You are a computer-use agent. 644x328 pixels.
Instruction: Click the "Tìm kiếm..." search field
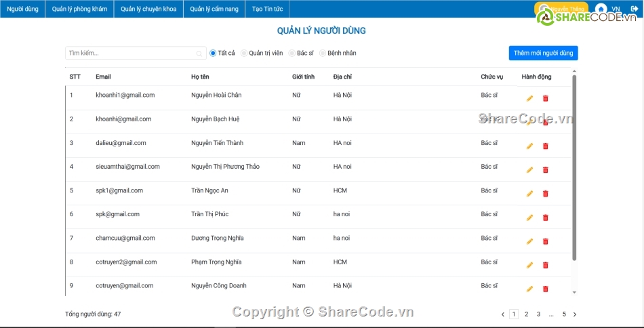coord(129,53)
